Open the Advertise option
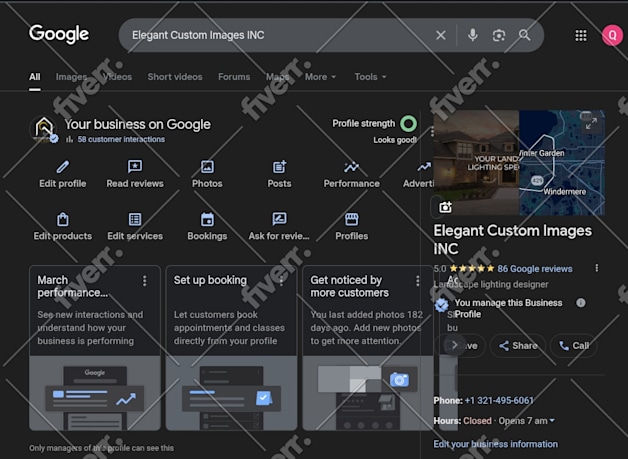This screenshot has width=628, height=459. tap(419, 174)
